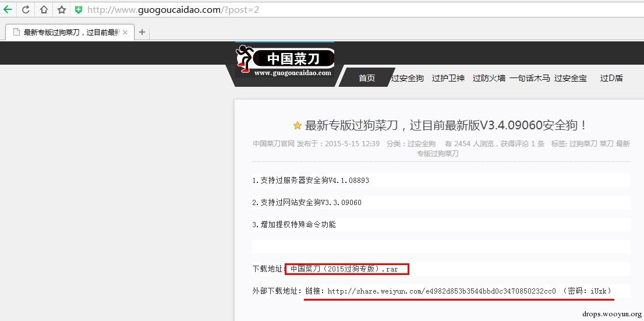The height and width of the screenshot is (321, 644).
Task: Click the password text 密码：iUzk
Action: pyautogui.click(x=587, y=291)
